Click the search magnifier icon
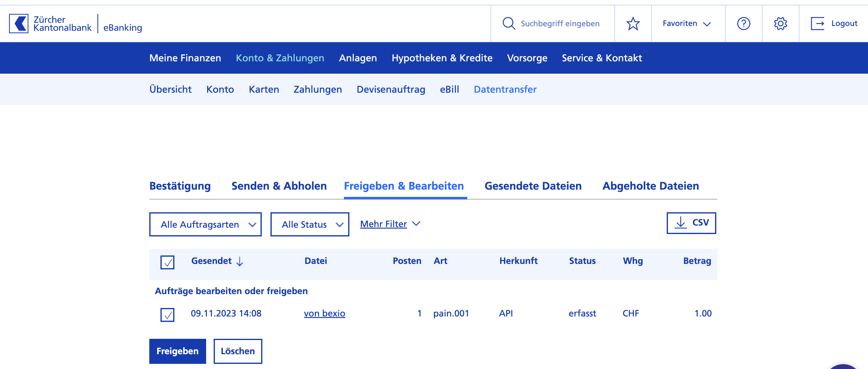The image size is (868, 369). click(x=508, y=24)
